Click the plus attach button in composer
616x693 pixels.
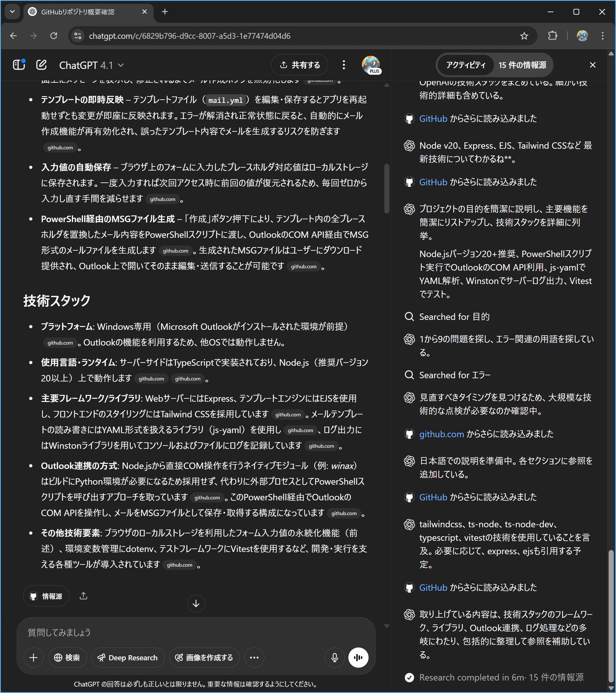click(34, 658)
